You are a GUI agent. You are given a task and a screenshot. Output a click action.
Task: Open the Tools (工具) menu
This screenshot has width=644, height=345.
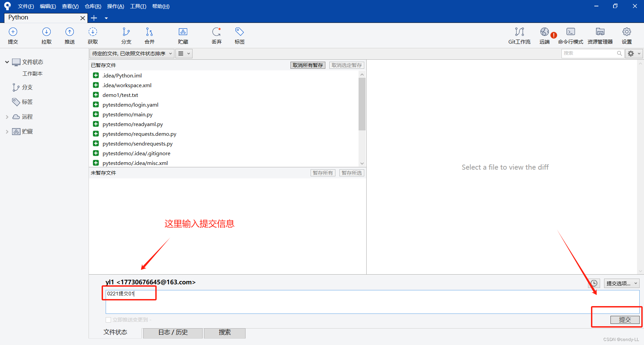coord(138,6)
